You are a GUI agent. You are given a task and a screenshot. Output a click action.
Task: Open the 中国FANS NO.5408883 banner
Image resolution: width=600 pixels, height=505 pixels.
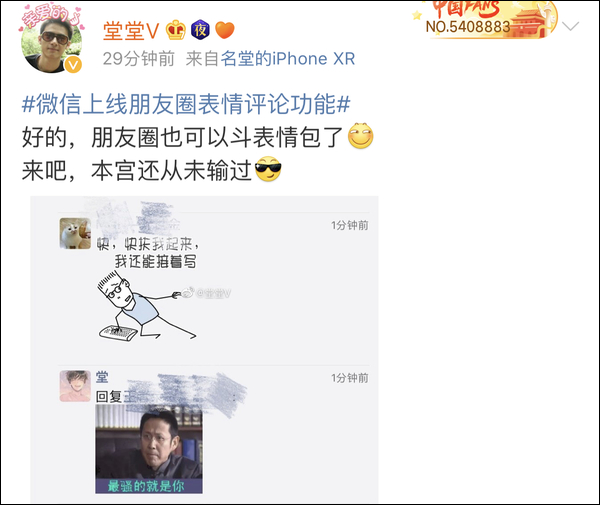(484, 20)
